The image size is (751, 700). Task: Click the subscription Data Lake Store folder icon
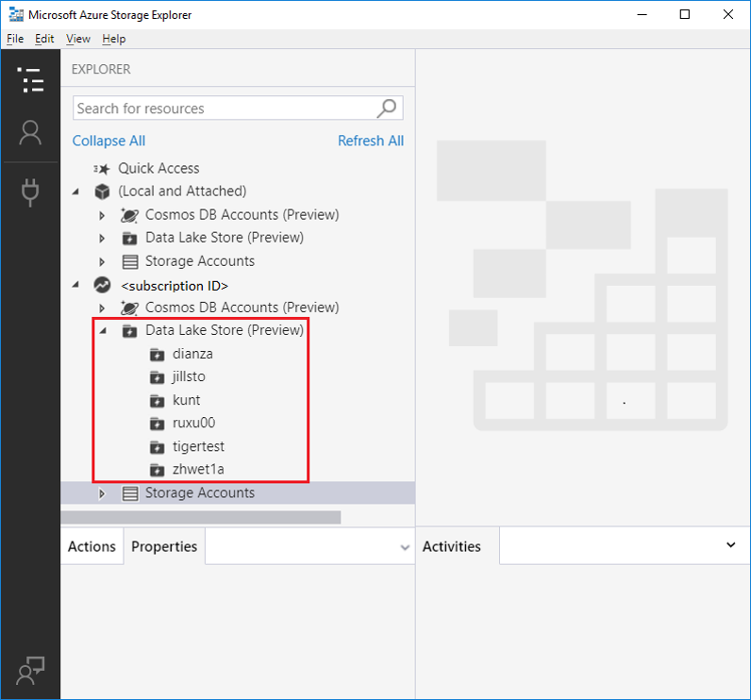[129, 330]
